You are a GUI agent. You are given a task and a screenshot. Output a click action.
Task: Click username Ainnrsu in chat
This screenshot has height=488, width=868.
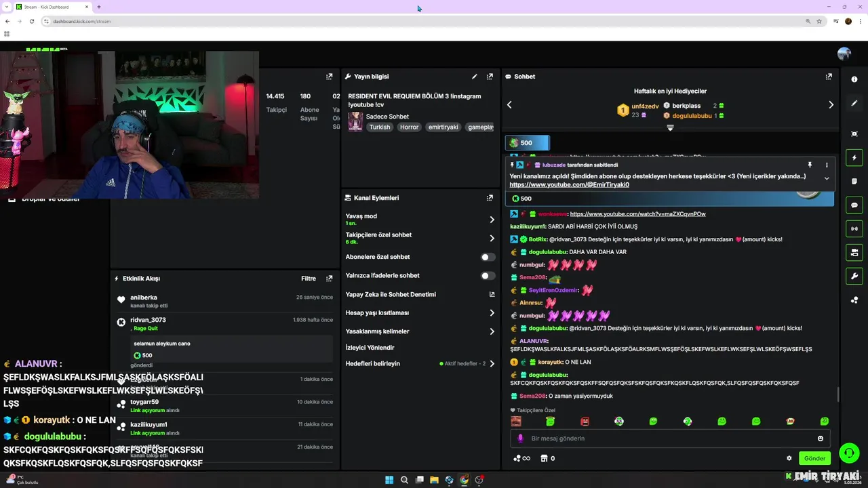[530, 303]
